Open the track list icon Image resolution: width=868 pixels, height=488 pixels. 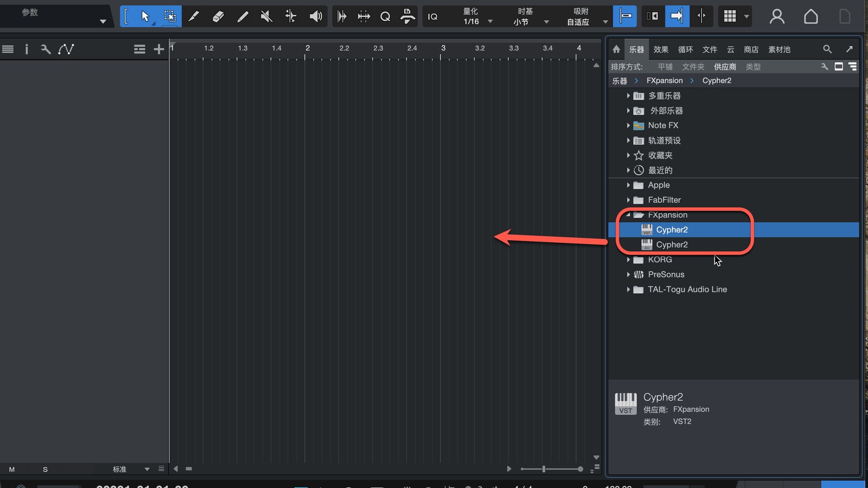click(x=8, y=49)
